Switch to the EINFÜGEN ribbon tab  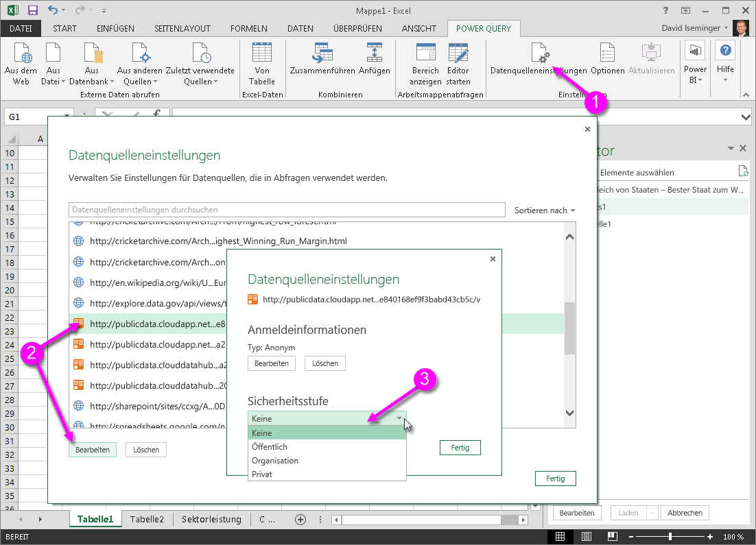(x=115, y=28)
